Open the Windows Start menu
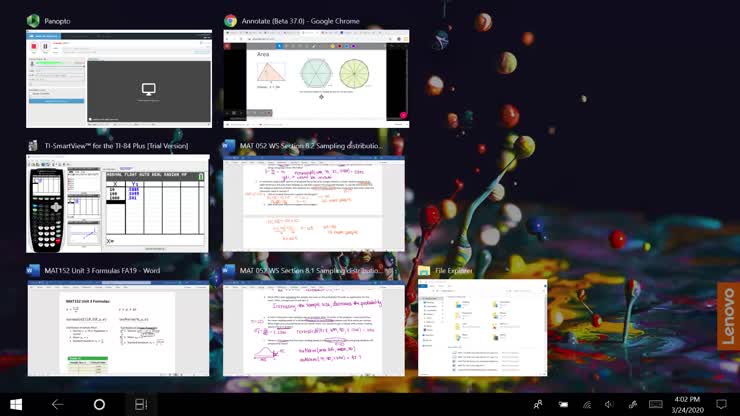Image resolution: width=740 pixels, height=416 pixels. [x=16, y=404]
